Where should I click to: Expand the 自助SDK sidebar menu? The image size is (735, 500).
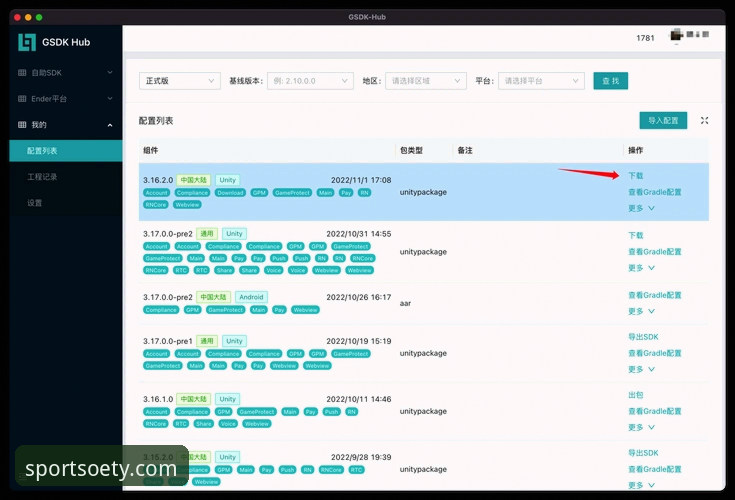pyautogui.click(x=66, y=73)
